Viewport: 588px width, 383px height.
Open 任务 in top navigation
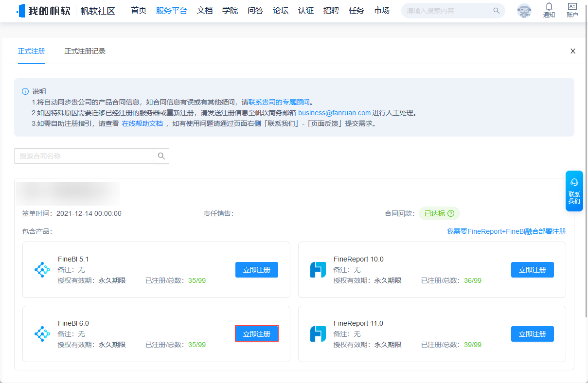(x=356, y=11)
